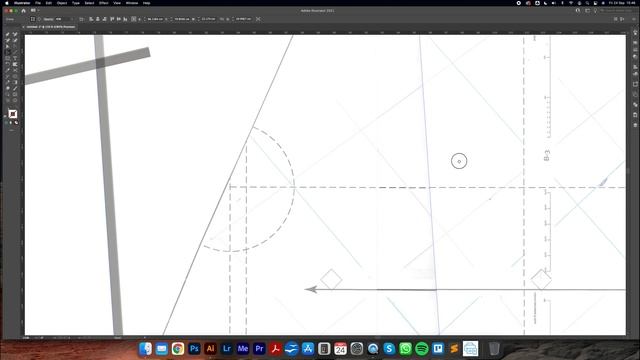The image size is (640, 360).
Task: Open the control bar panel menu
Action: pyautogui.click(x=634, y=19)
